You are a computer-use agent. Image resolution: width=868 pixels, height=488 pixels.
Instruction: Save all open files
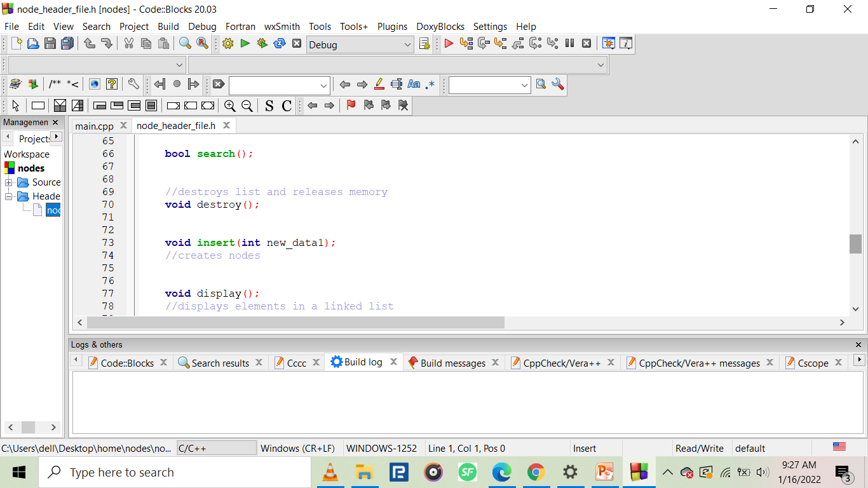coord(65,44)
